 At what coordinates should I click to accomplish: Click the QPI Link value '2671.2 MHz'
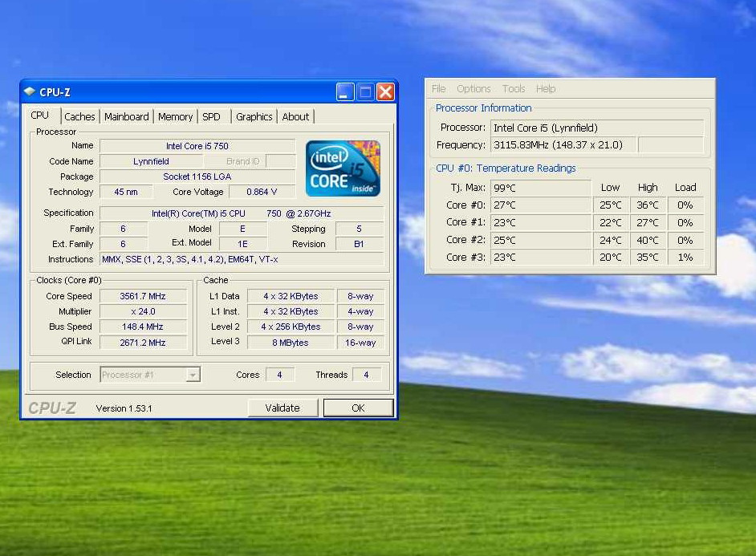(x=143, y=343)
